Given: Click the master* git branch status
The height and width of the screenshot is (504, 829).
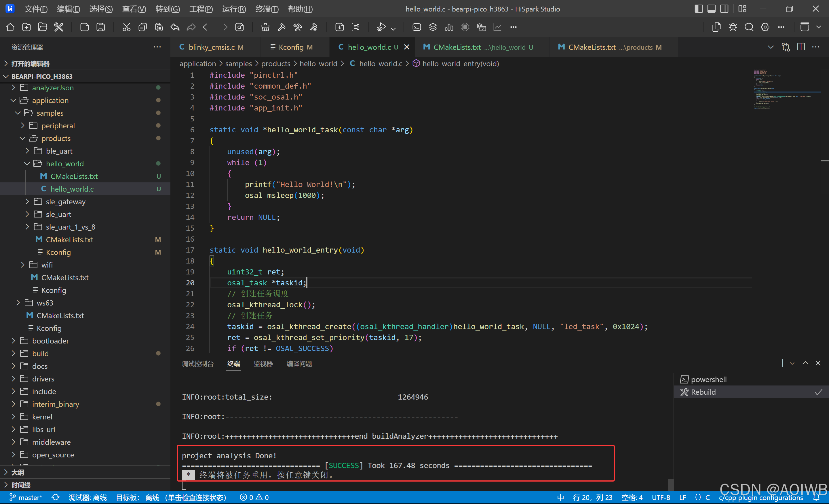Looking at the screenshot, I should click(x=26, y=497).
